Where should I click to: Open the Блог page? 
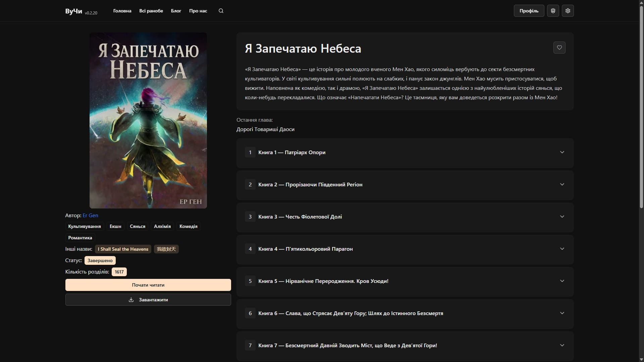tap(176, 11)
